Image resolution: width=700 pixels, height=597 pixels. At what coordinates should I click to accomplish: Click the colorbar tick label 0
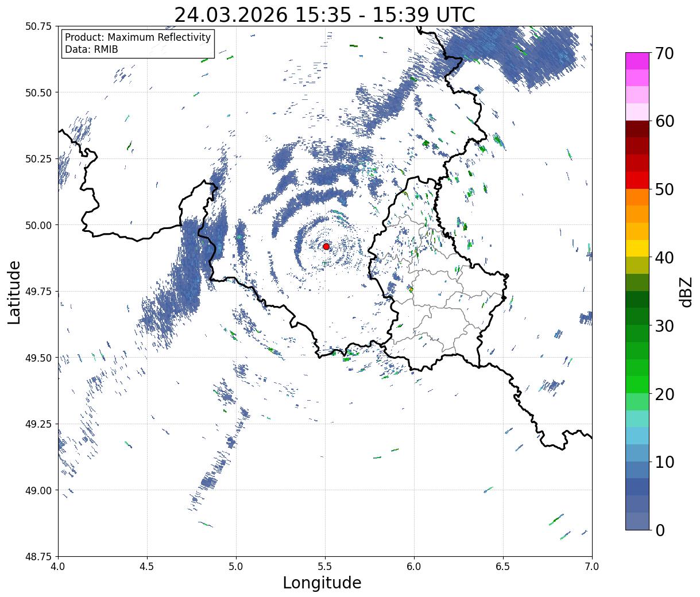[660, 530]
